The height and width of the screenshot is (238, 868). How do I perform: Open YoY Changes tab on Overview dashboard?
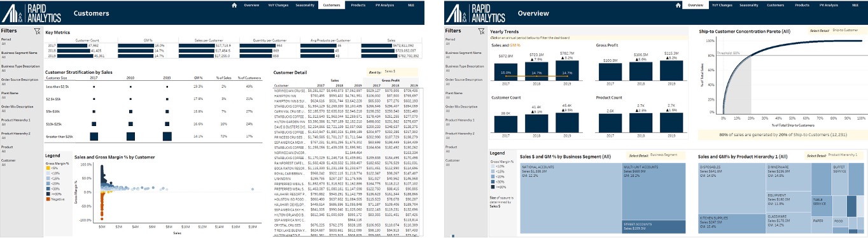(722, 5)
